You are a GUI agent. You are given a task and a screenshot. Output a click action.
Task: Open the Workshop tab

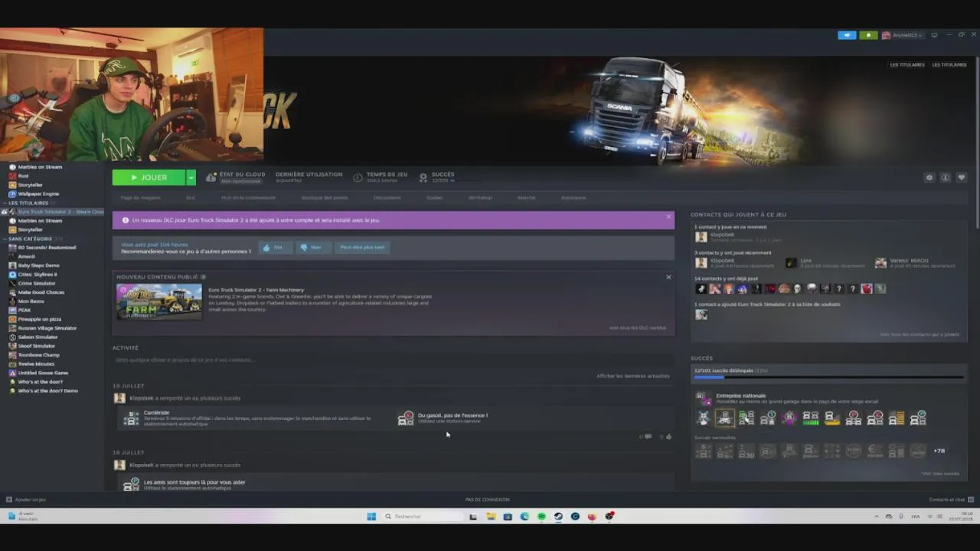click(480, 197)
